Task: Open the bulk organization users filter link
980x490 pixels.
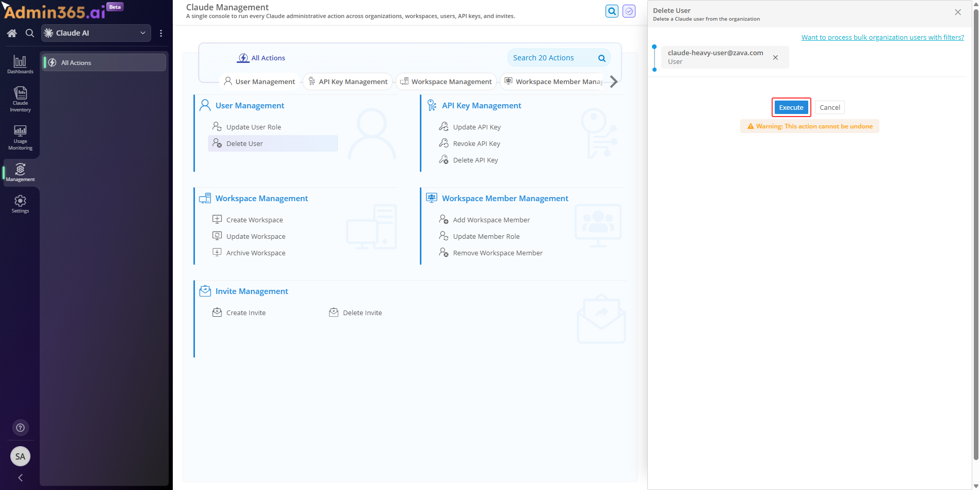Action: coord(883,37)
